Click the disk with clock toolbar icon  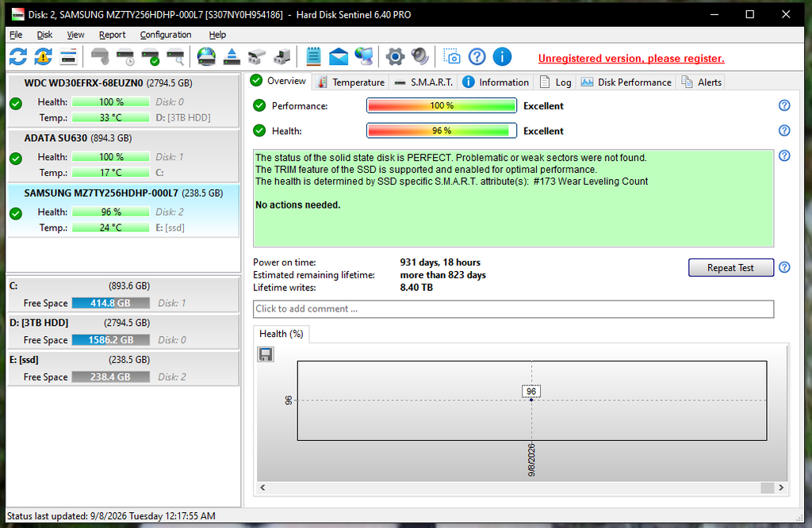[125, 56]
